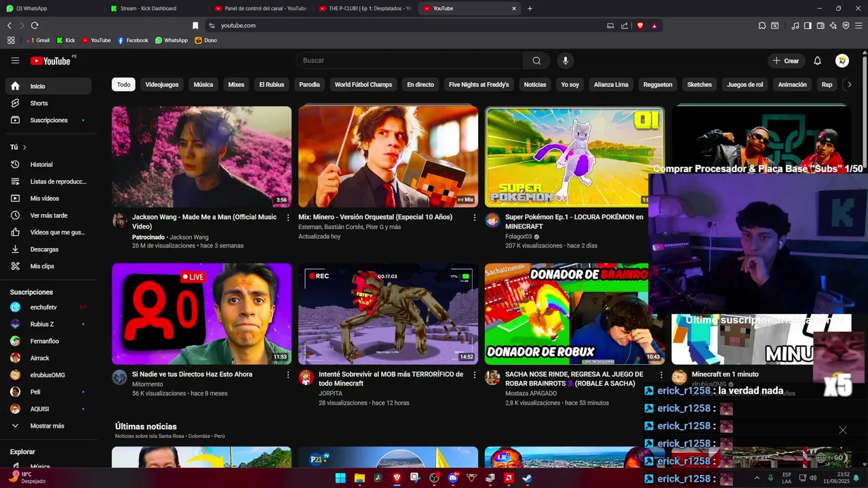Open Brave VPN shield icon
The image size is (868, 488).
coord(846,26)
